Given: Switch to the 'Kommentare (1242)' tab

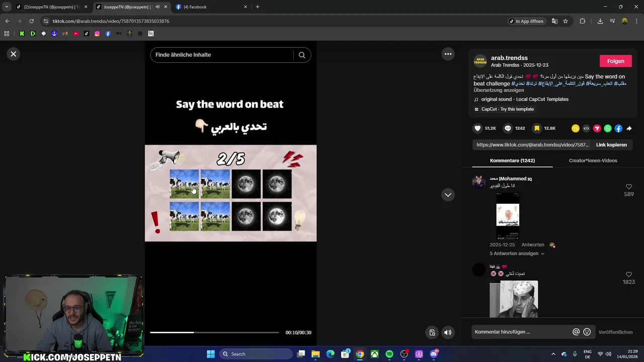Looking at the screenshot, I should point(512,160).
